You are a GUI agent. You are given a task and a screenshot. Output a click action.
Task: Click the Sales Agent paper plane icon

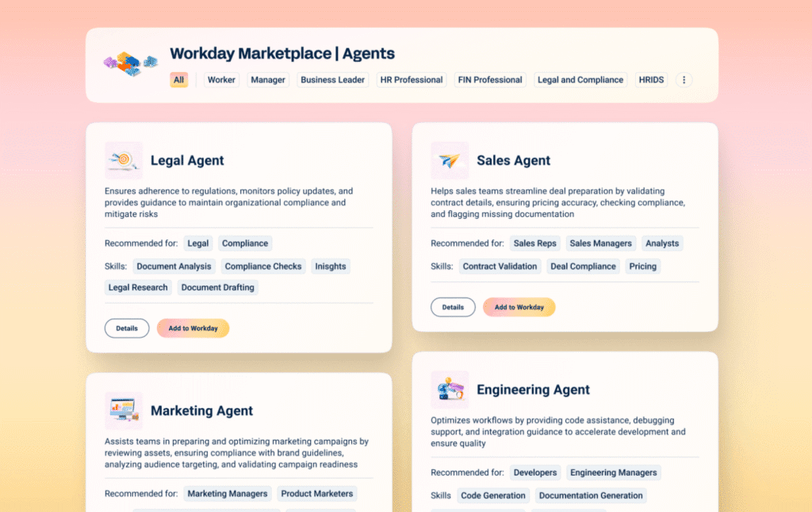point(450,160)
